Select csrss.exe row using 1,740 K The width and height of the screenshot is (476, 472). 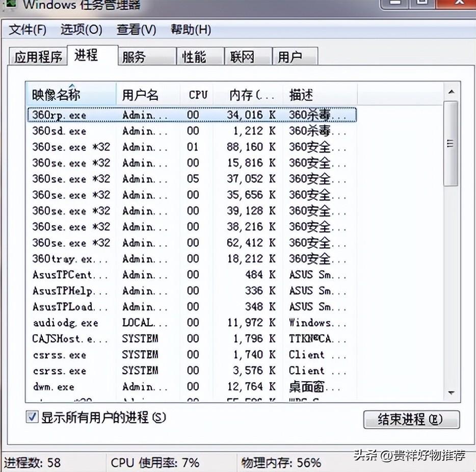[192, 355]
